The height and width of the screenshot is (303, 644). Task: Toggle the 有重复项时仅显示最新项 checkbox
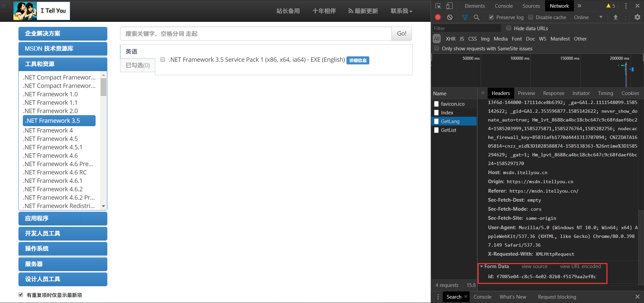pyautogui.click(x=21, y=295)
